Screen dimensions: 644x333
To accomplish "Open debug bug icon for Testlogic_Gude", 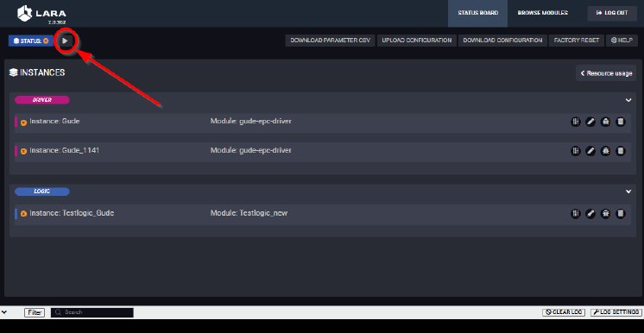I will click(x=605, y=213).
